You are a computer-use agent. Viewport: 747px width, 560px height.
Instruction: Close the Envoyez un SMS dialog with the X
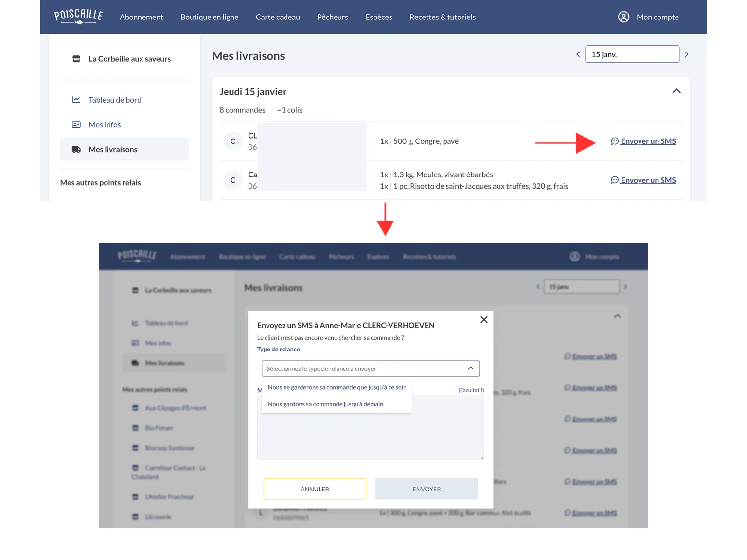pyautogui.click(x=484, y=320)
